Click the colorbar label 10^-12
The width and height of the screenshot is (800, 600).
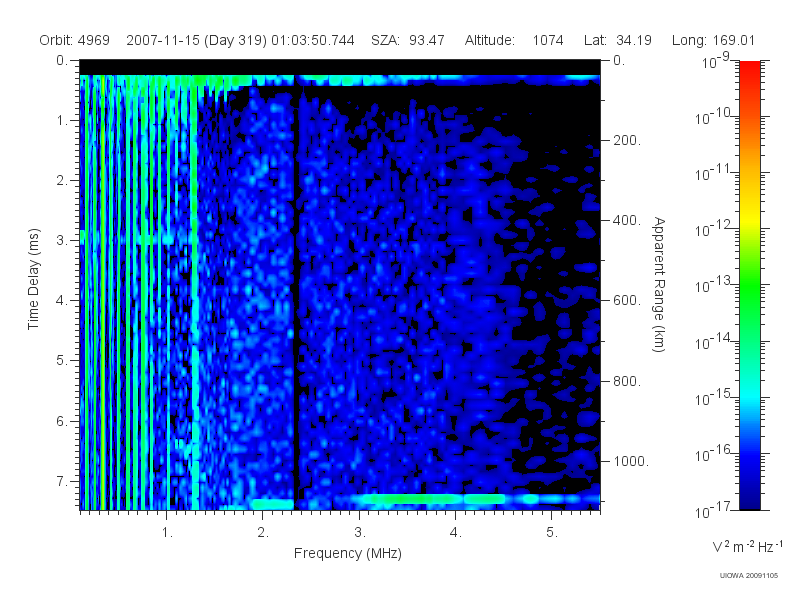tap(713, 229)
